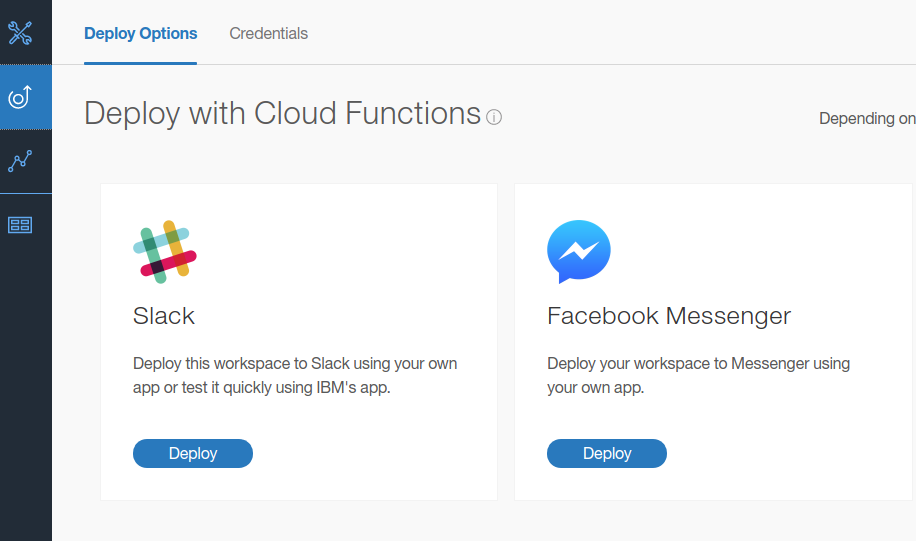Viewport: 916px width, 541px height.
Task: Click the info icon beside Cloud Functions heading
Action: coord(494,117)
